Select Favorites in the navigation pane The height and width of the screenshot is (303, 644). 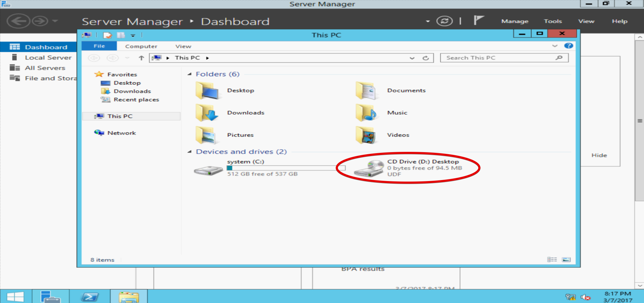pos(116,74)
